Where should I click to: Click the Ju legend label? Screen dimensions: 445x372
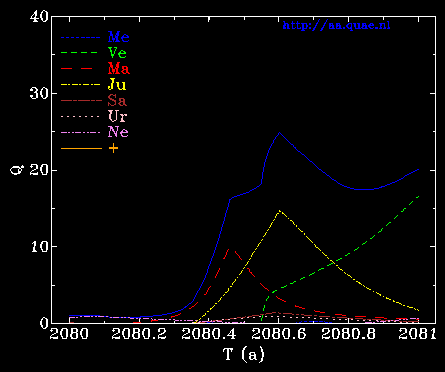[117, 85]
